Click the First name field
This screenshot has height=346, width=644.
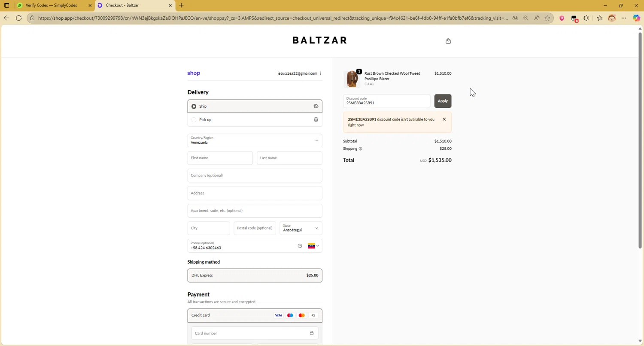click(220, 158)
